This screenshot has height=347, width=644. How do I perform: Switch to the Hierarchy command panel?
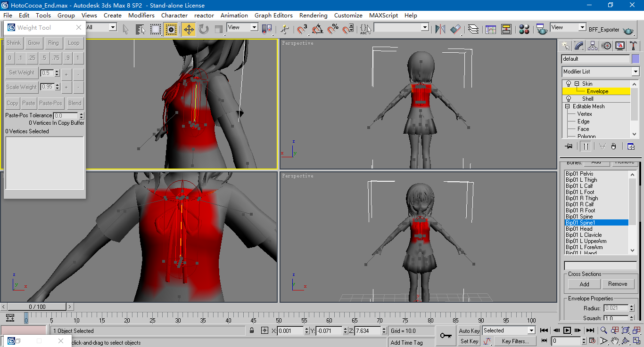point(593,46)
